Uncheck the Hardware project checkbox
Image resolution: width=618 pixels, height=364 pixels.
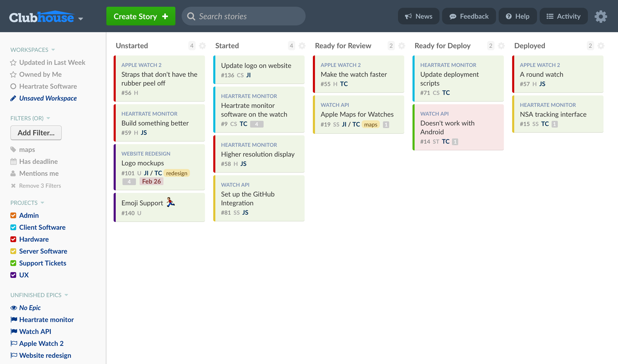[x=13, y=239]
